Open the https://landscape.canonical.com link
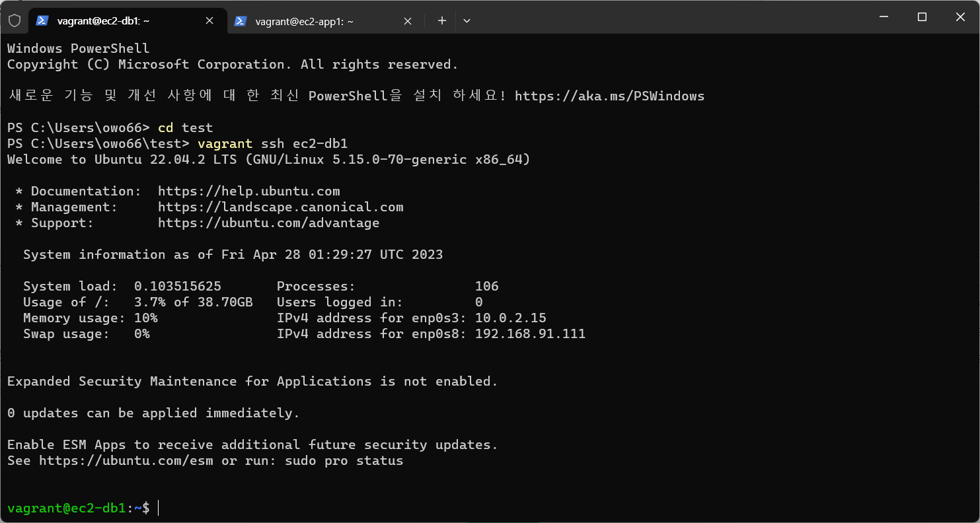The height and width of the screenshot is (523, 980). click(281, 207)
